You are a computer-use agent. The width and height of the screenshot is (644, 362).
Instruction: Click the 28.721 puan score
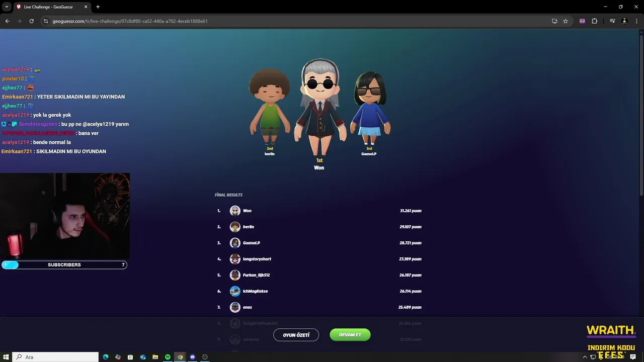tap(411, 243)
